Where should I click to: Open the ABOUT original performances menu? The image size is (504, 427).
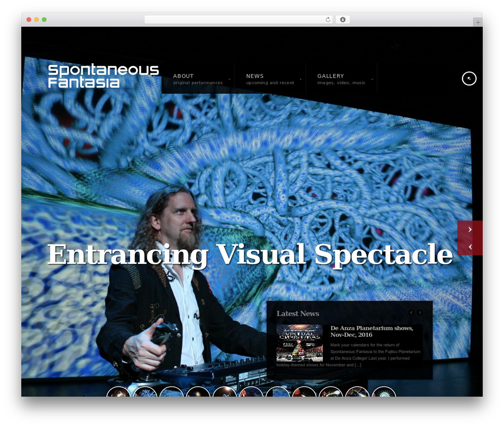pyautogui.click(x=198, y=79)
